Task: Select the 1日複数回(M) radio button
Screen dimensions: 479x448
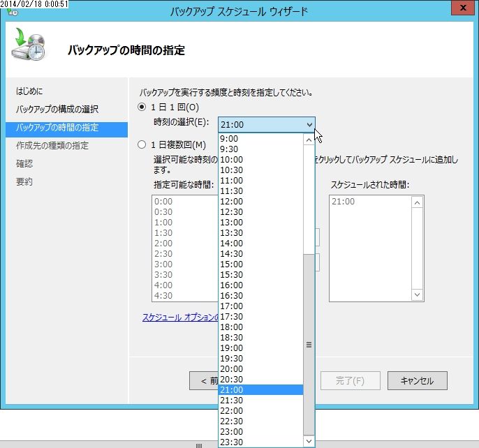Action: tap(142, 144)
